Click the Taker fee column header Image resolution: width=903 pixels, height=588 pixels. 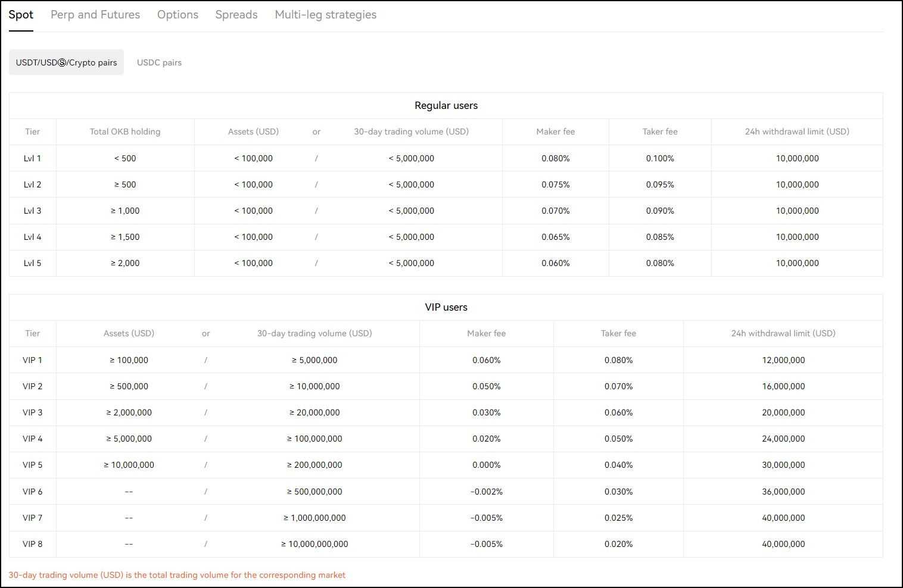(x=659, y=132)
